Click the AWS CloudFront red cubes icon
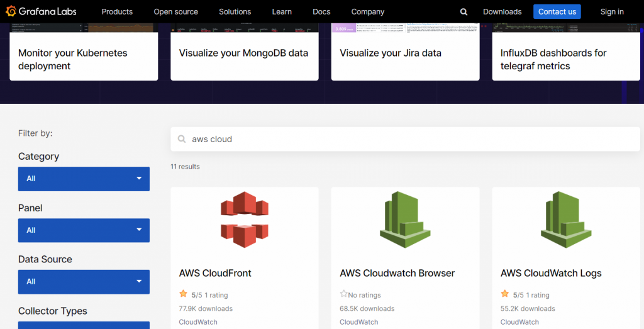644x329 pixels. click(245, 220)
